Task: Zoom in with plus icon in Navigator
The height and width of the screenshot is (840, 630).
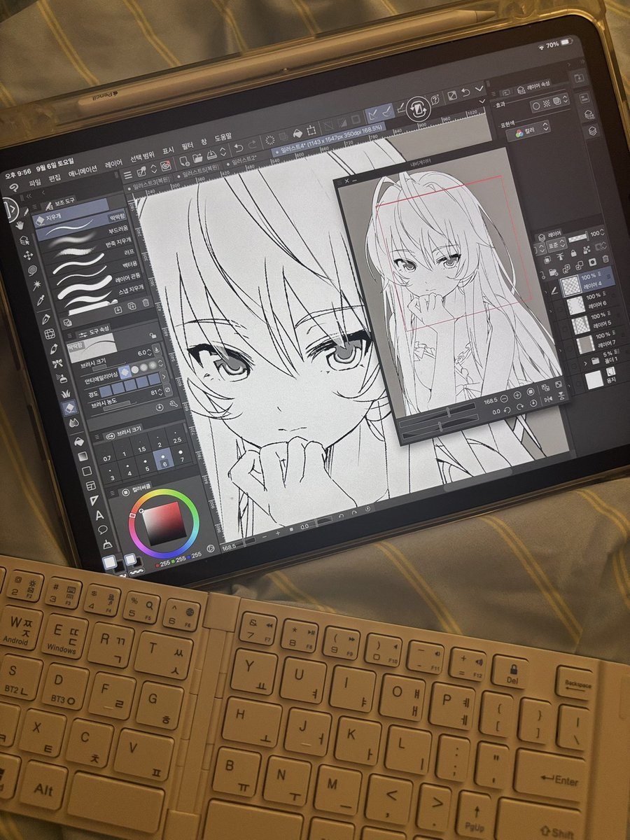Action: 517,395
